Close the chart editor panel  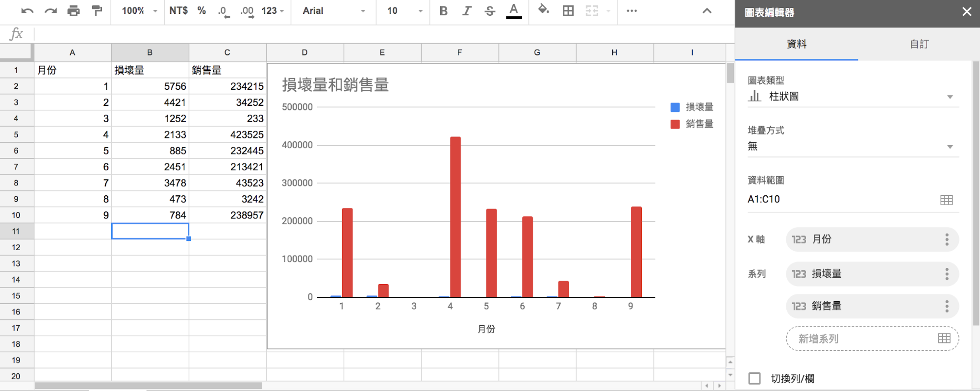(x=966, y=12)
